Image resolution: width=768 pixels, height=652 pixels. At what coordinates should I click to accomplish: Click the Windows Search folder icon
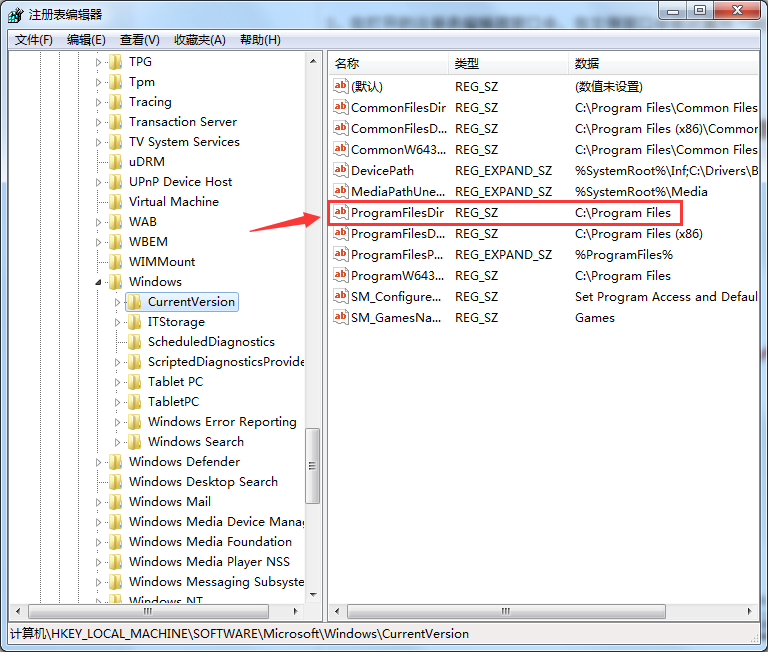134,442
